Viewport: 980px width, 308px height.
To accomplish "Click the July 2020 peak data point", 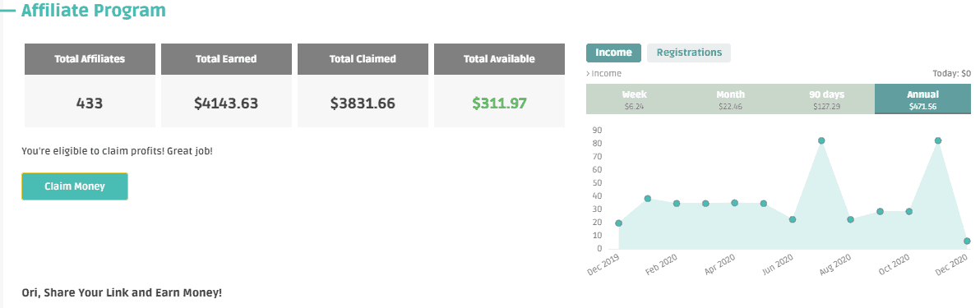I will tap(821, 140).
